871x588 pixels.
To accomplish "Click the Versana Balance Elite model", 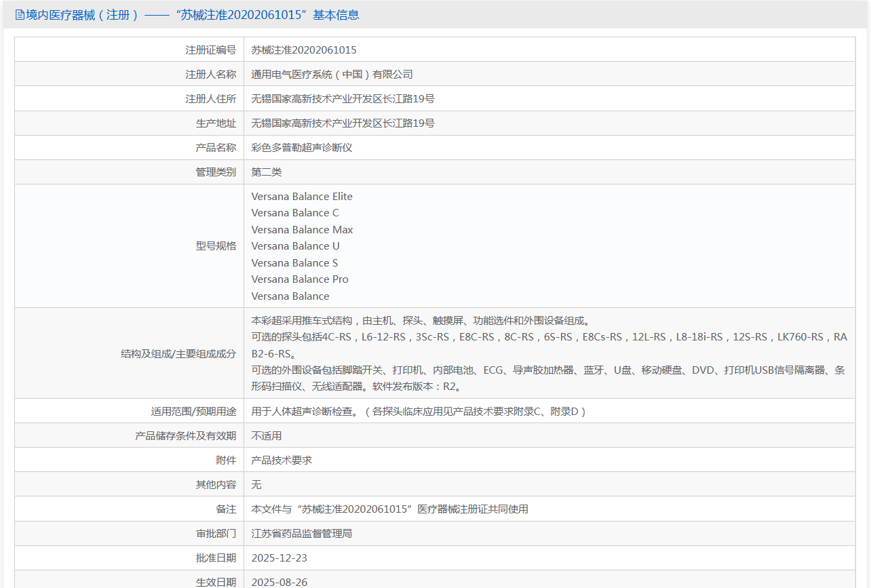I will pyautogui.click(x=302, y=197).
